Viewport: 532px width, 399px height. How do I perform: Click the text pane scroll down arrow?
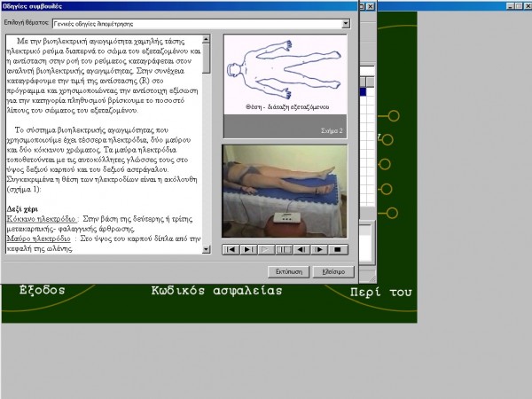click(206, 249)
